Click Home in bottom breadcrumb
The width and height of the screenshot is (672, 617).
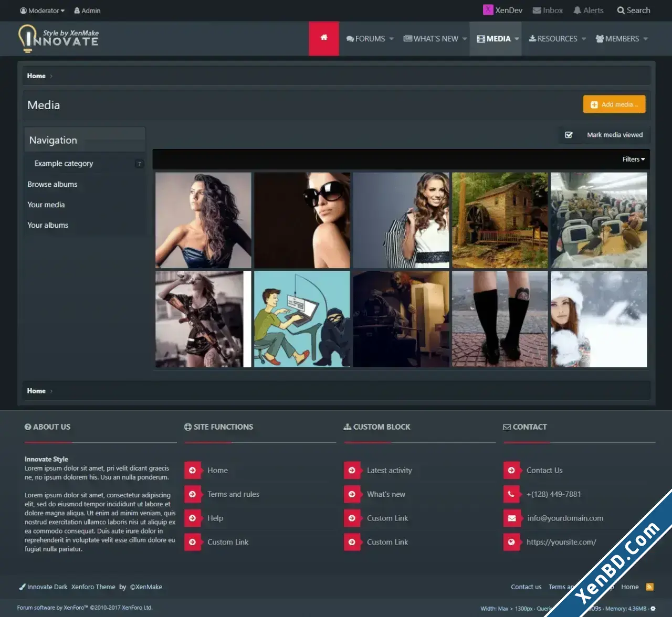pos(36,391)
